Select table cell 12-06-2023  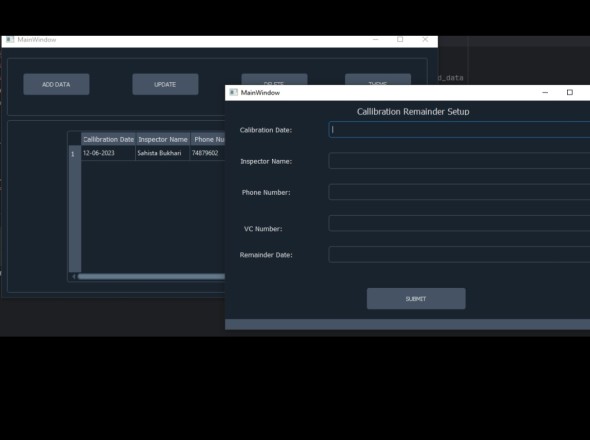[x=108, y=153]
